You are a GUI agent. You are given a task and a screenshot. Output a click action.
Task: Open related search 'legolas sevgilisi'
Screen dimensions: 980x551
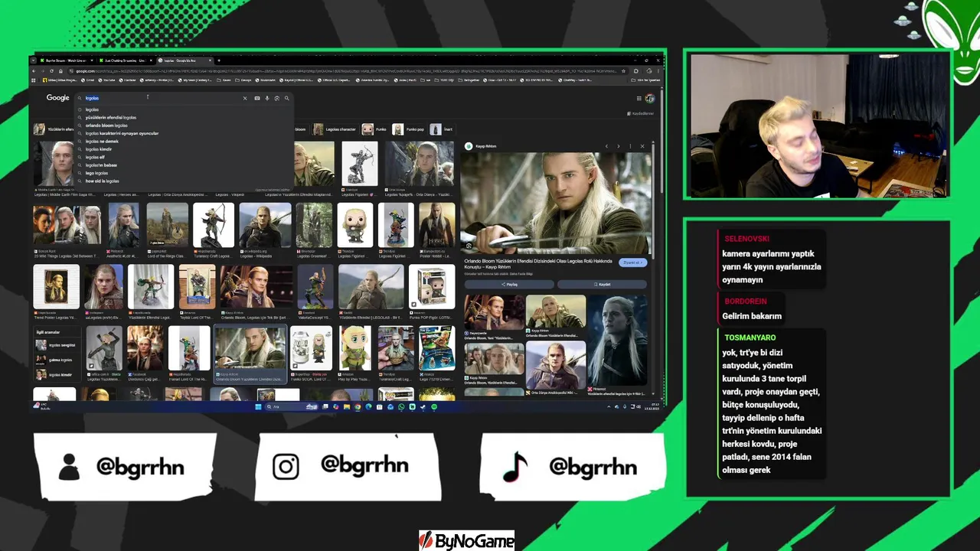tap(56, 345)
